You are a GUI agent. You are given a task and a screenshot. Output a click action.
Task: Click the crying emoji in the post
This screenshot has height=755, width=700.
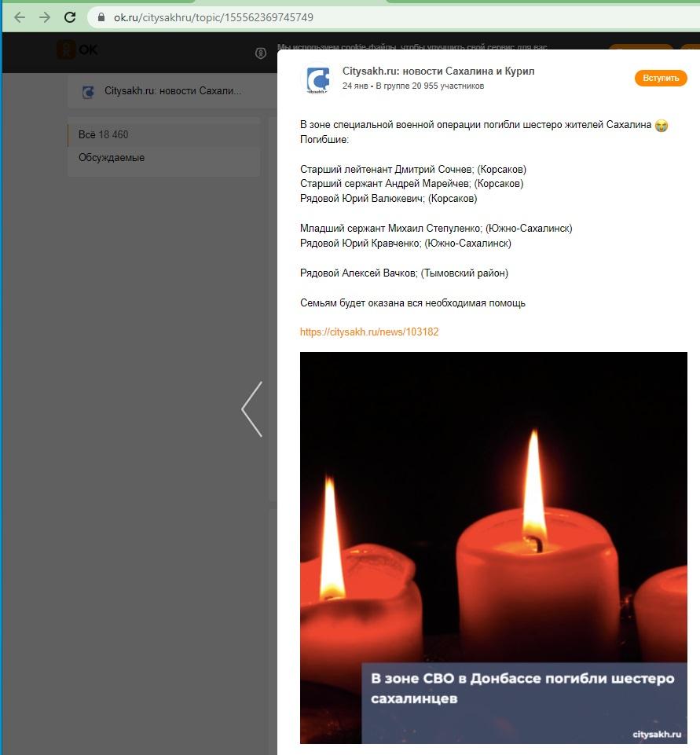tap(662, 125)
